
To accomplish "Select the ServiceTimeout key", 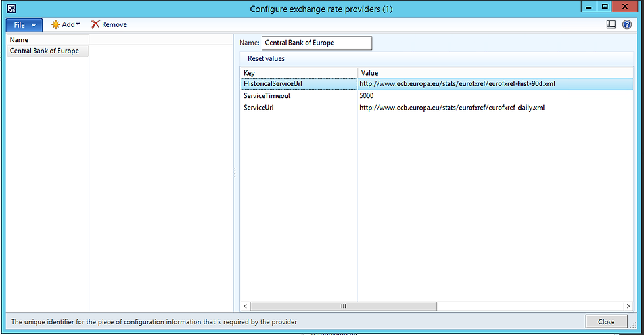I will [x=298, y=96].
